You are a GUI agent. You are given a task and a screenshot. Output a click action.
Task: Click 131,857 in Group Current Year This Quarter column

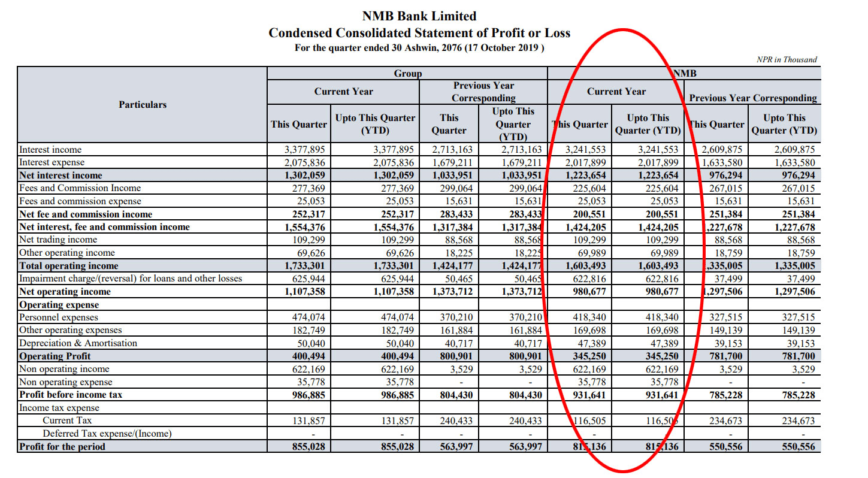pos(308,420)
